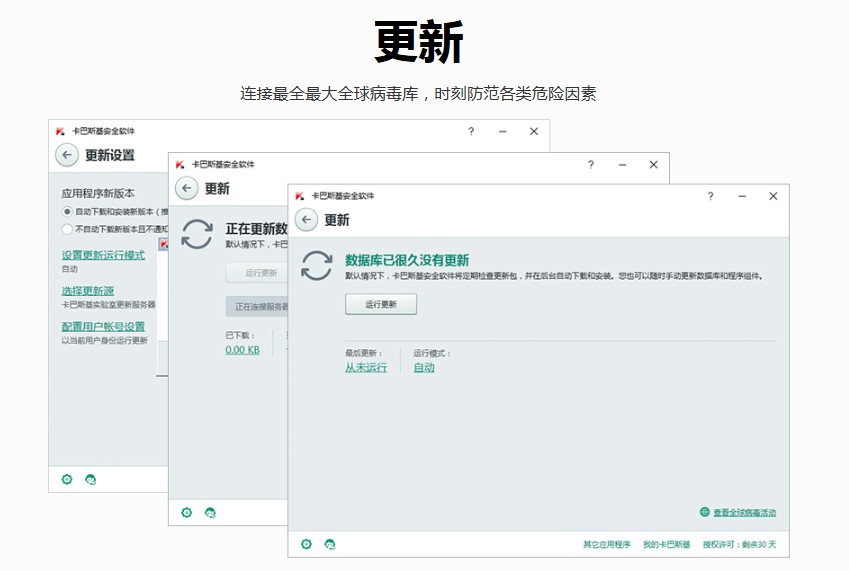This screenshot has height=571, width=849.
Task: Open support agent icon in middle 更新 window
Action: pos(210,512)
